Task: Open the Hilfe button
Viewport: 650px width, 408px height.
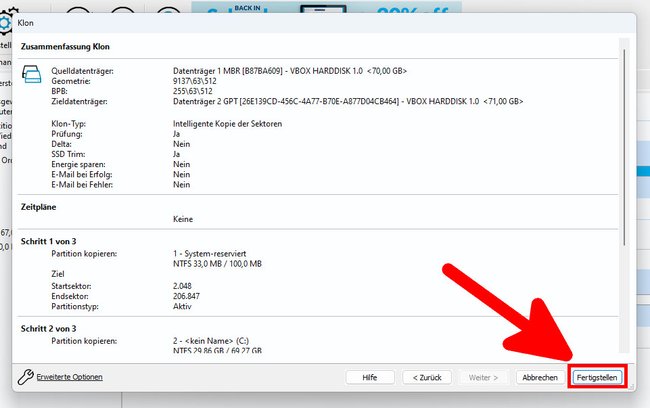Action: pos(370,377)
